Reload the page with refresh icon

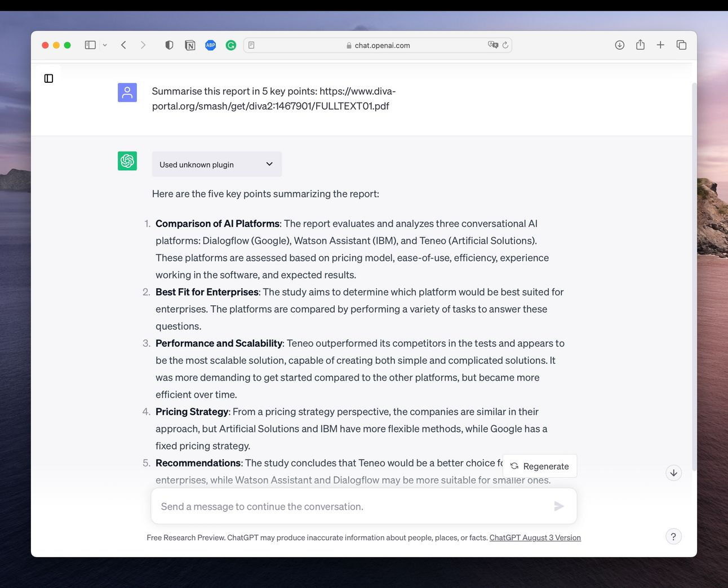(505, 45)
